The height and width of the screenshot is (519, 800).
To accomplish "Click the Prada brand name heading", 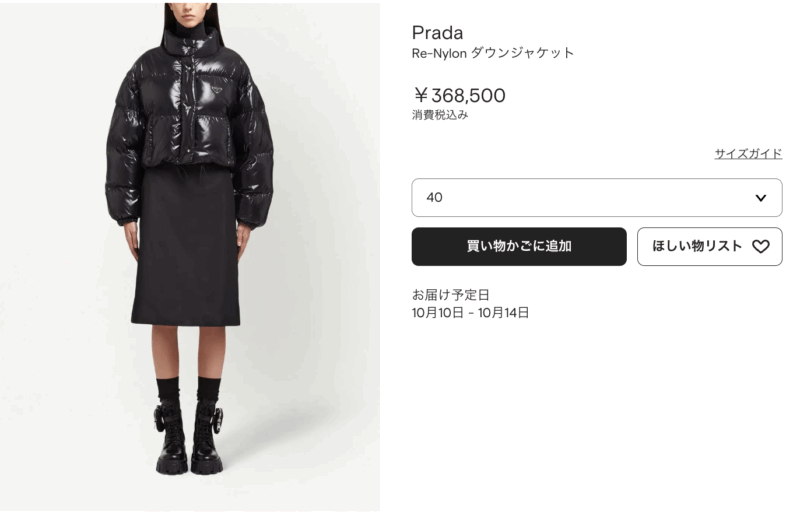I will pos(437,33).
